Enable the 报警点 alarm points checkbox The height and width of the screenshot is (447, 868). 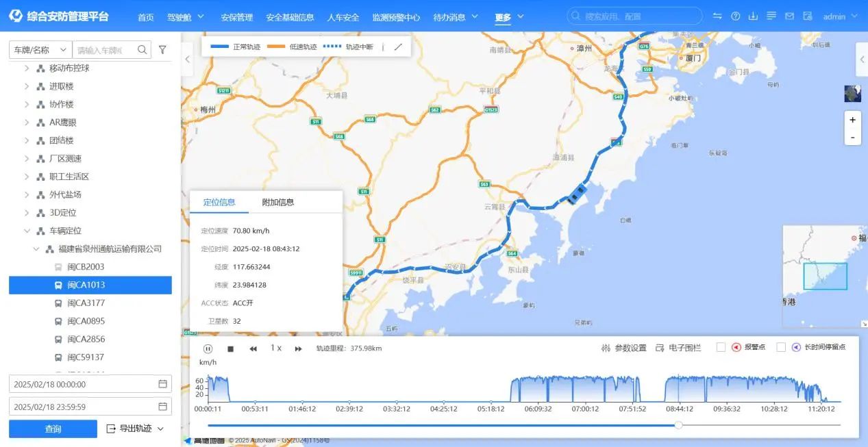[720, 347]
